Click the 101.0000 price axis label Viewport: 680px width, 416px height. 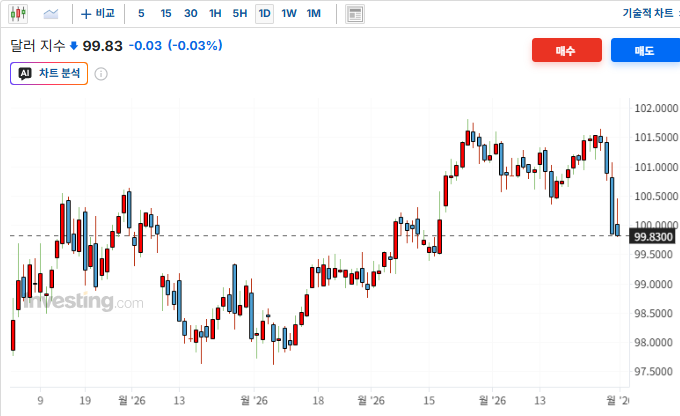pyautogui.click(x=656, y=167)
